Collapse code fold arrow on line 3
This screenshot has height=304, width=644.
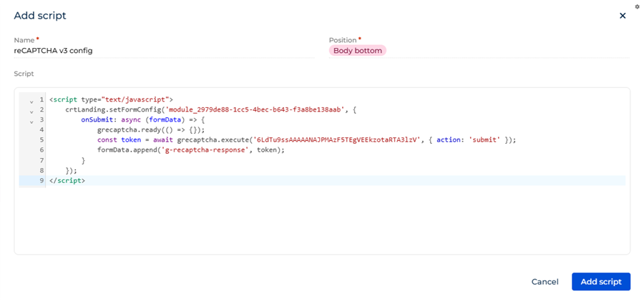coord(31,122)
